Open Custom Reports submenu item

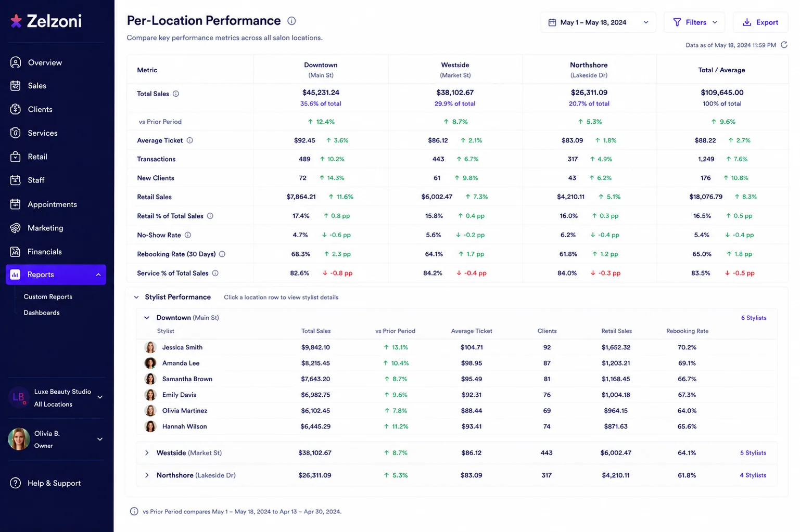pyautogui.click(x=48, y=297)
